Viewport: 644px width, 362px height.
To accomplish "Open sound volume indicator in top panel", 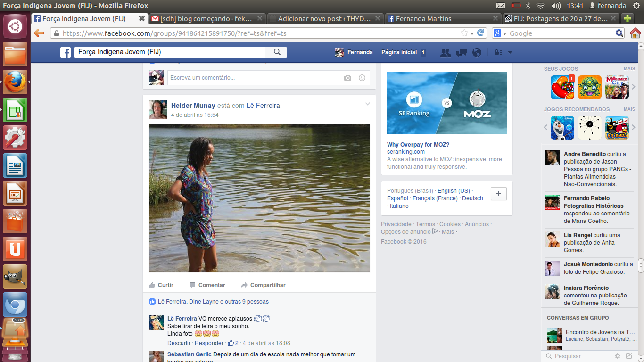I will [556, 6].
